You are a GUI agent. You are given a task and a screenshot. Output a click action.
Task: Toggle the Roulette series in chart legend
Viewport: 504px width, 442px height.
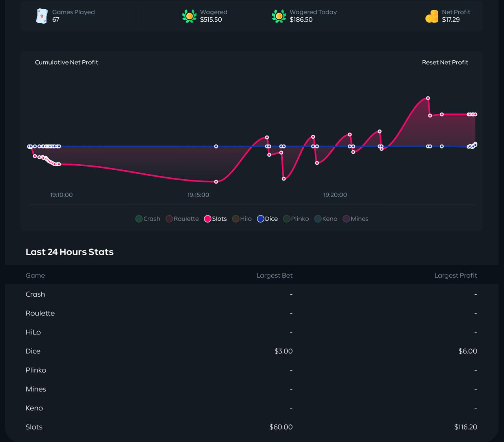[x=182, y=219]
